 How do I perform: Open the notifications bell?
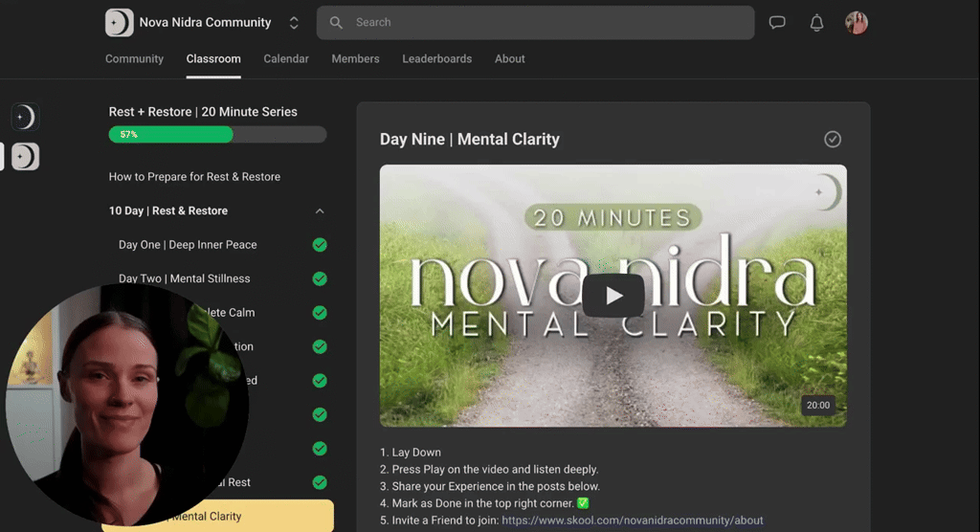point(816,23)
